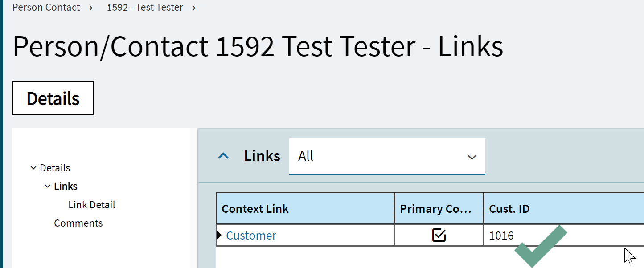Click the chevron after Person Contact breadcrumb

coord(91,8)
